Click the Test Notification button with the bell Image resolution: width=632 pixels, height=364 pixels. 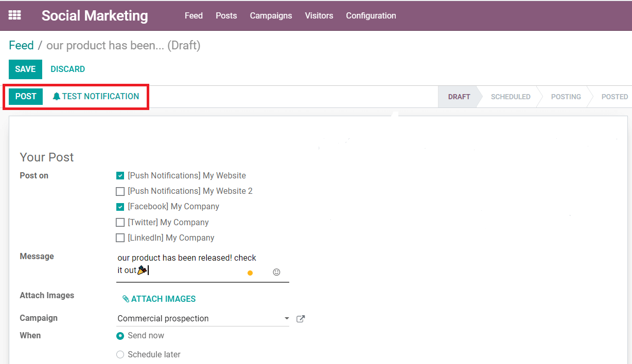96,96
